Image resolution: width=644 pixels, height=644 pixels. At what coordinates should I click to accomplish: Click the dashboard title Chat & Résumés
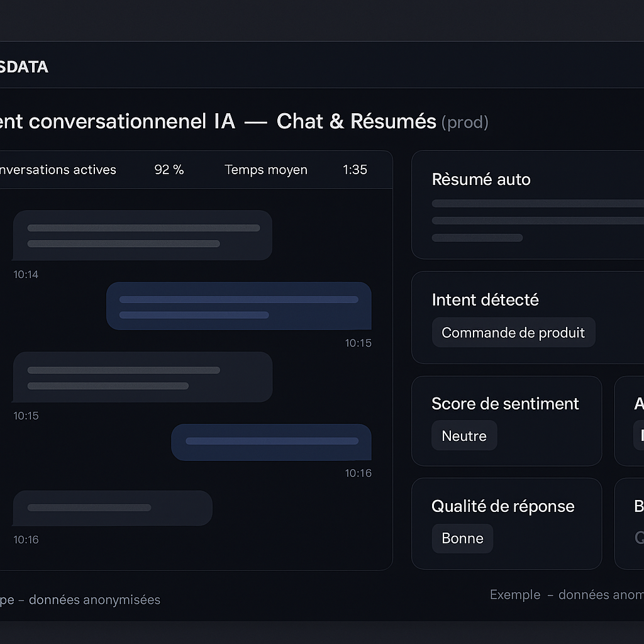355,121
